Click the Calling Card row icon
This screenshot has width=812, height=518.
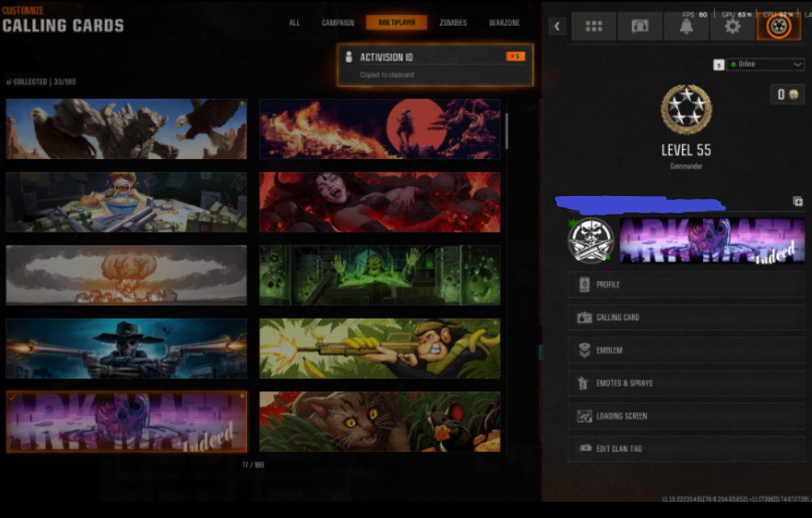tap(584, 317)
